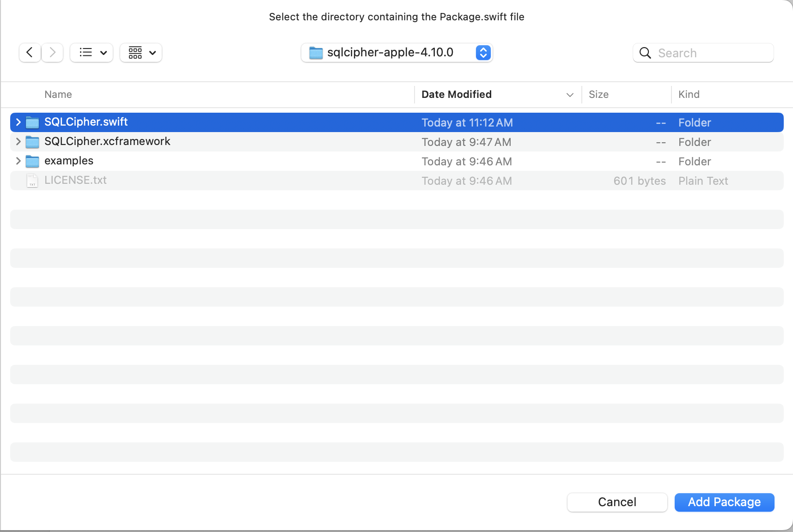Toggle sort direction chevron in Date Modified
793x532 pixels.
pyautogui.click(x=570, y=95)
